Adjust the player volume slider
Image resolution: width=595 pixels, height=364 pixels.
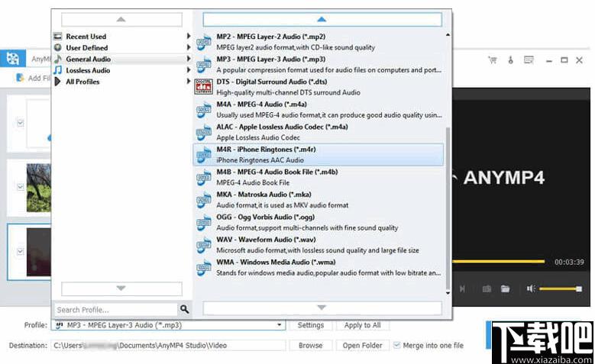pyautogui.click(x=560, y=289)
